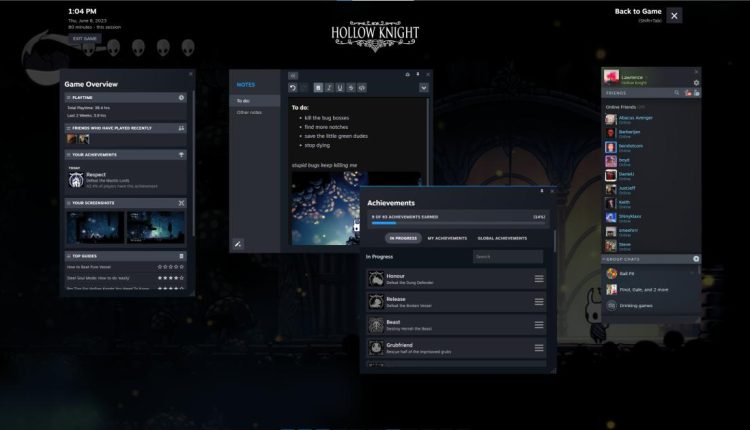Click the screenshot icon in Your Screenshots header
The width and height of the screenshot is (750, 430).
[181, 203]
